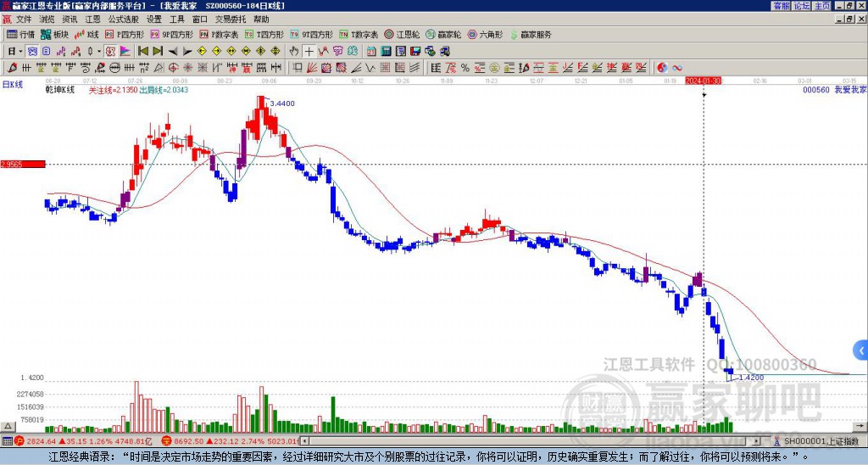Click the horizontal scrollbar left arrow

click(305, 441)
